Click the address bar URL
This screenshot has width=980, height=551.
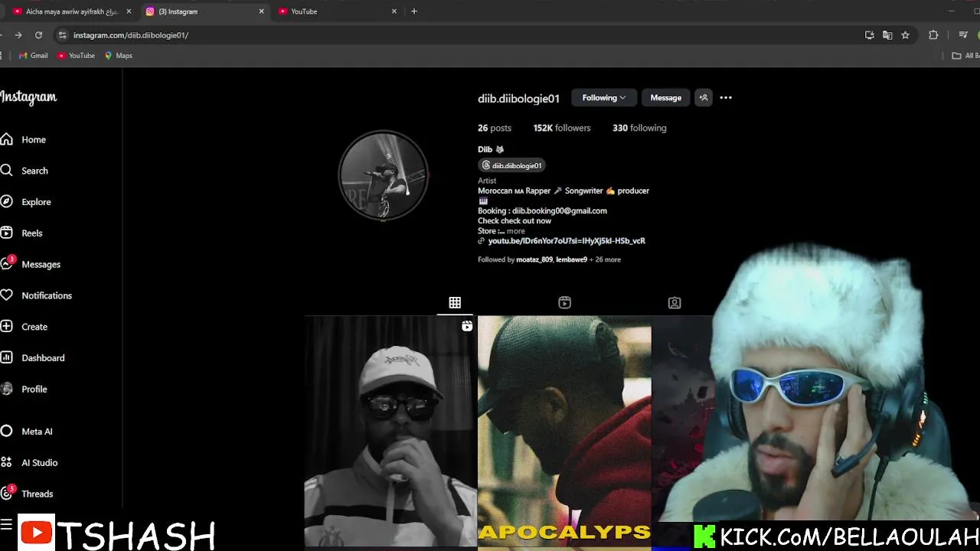131,35
